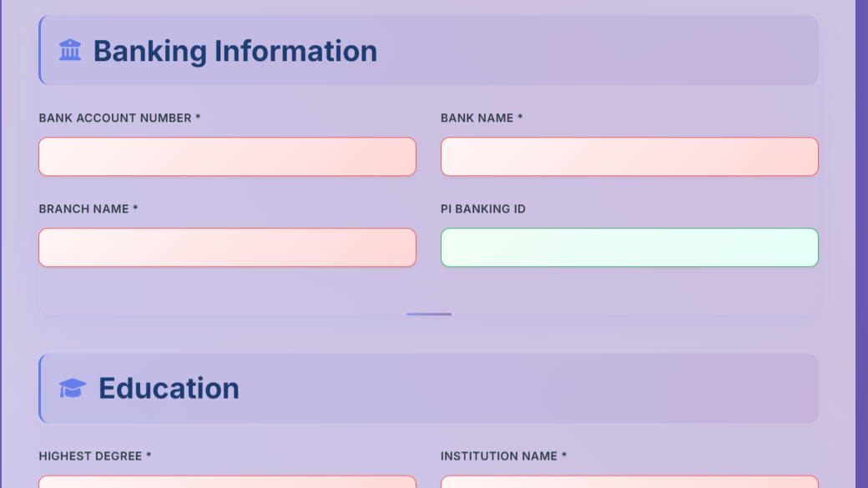Click the Bank Account Number label
Image resolution: width=868 pixels, height=488 pixels.
click(x=119, y=118)
